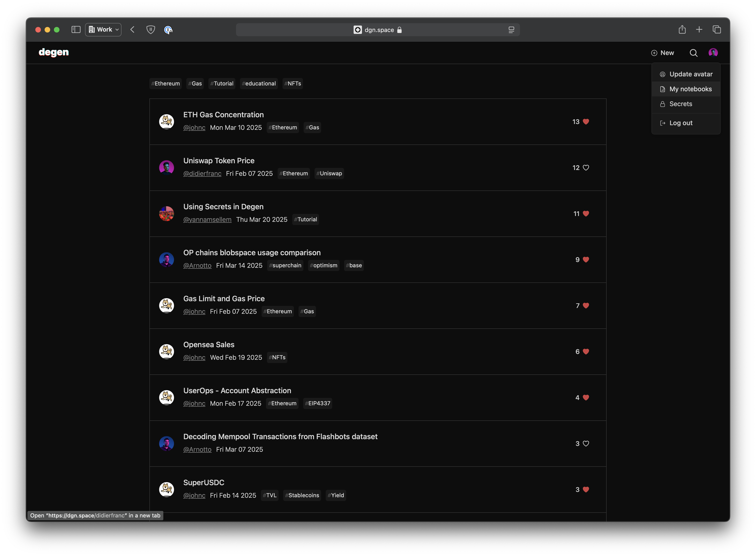The image size is (756, 556).
Task: Open SuperUSDC notebook title
Action: point(204,483)
